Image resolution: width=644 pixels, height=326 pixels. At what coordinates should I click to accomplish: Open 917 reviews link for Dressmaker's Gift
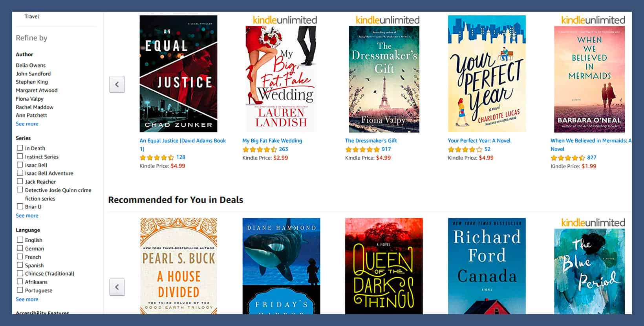pos(386,149)
